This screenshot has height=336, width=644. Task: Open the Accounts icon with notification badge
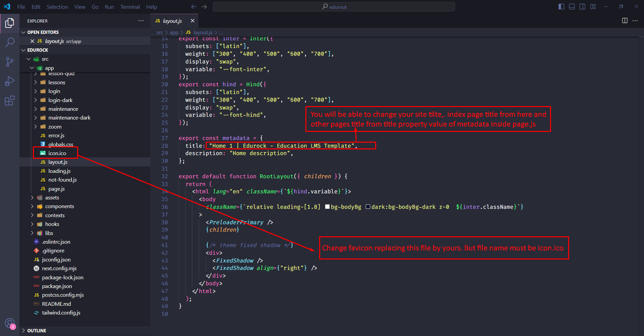pyautogui.click(x=10, y=324)
